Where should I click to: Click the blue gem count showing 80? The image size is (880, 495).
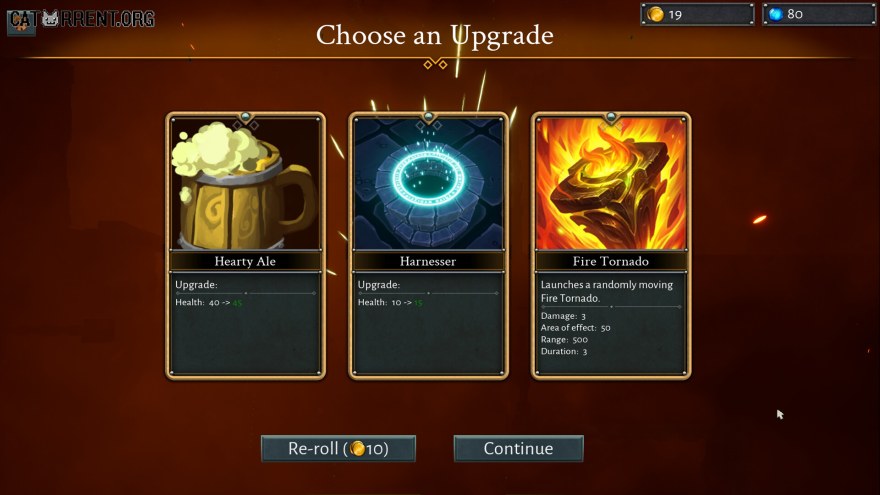click(795, 14)
